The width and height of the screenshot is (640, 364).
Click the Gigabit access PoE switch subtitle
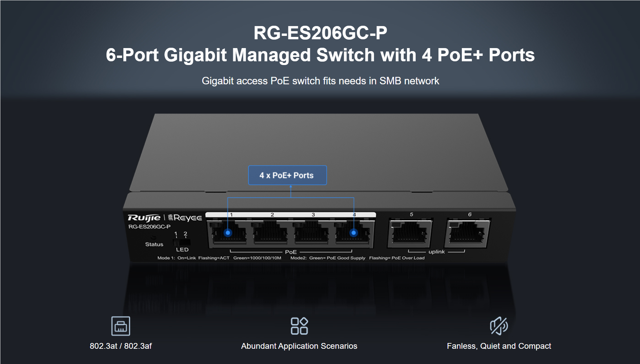point(320,81)
